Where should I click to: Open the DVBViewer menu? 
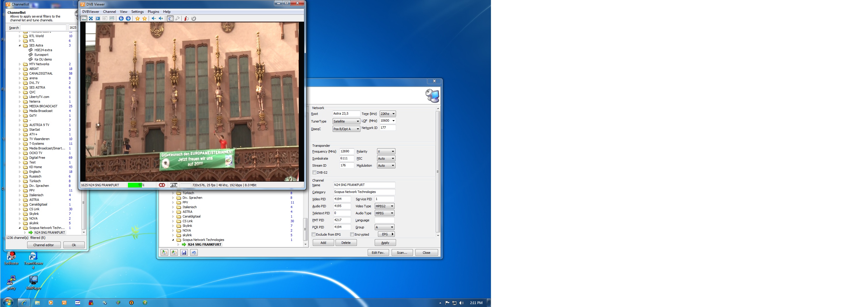click(x=91, y=12)
